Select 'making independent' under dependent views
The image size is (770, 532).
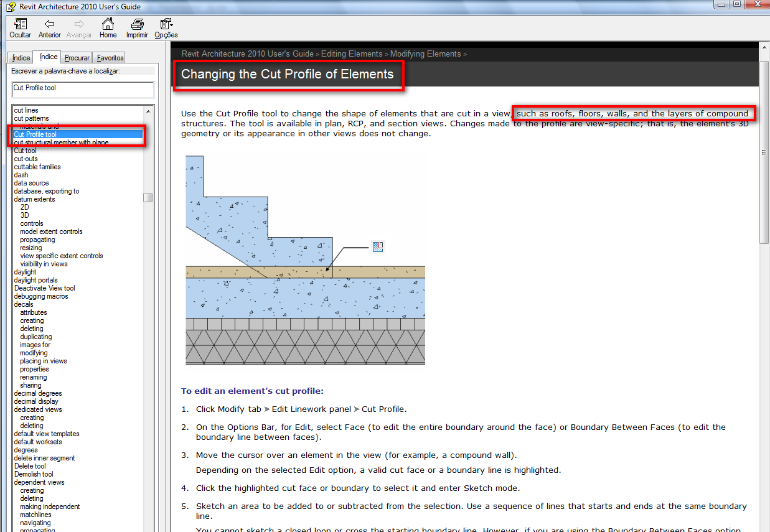tap(50, 506)
